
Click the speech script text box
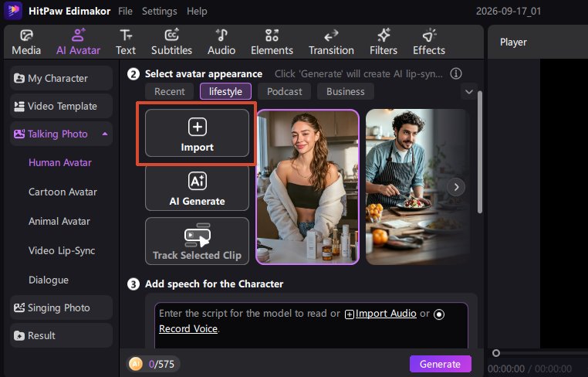tap(311, 327)
